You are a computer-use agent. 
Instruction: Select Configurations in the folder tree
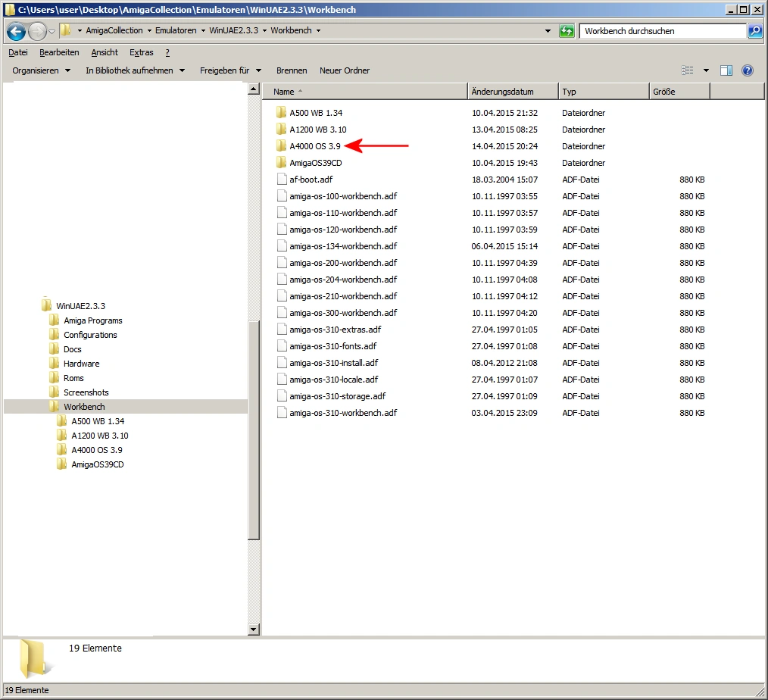pos(90,335)
